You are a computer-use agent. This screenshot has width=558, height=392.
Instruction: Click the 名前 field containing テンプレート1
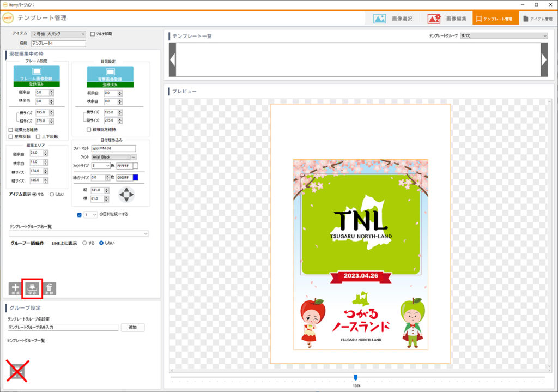click(59, 44)
